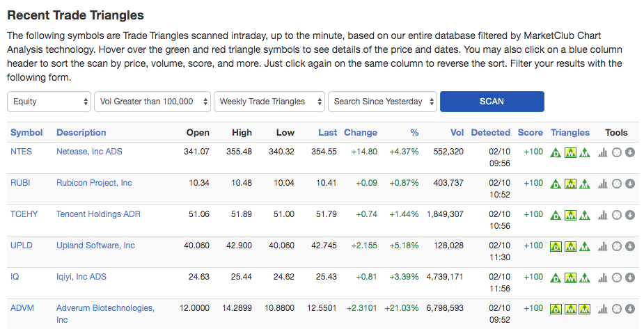Open the bar chart tool for NTES
The height and width of the screenshot is (329, 644).
tap(602, 152)
